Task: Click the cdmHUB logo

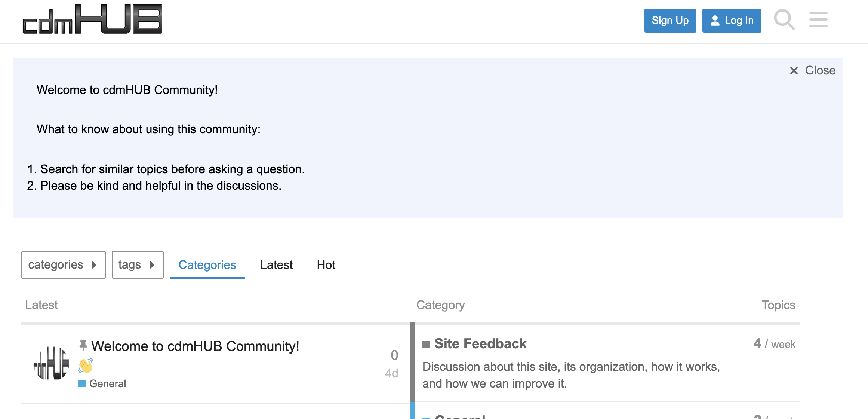Action: [x=92, y=19]
